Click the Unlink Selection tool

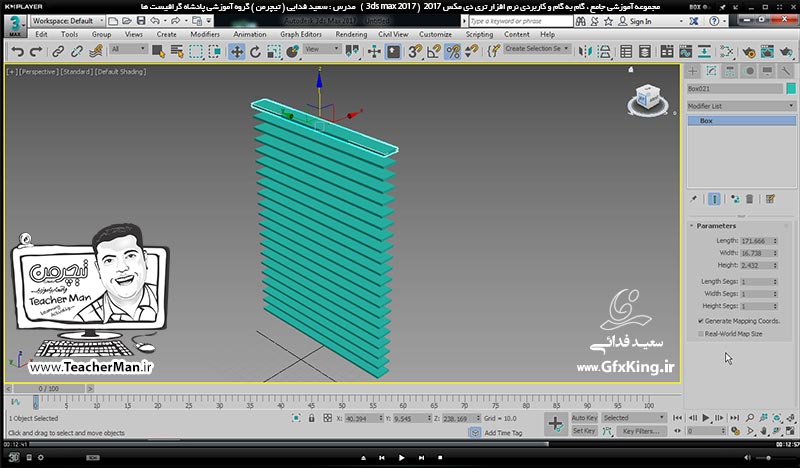coord(77,52)
